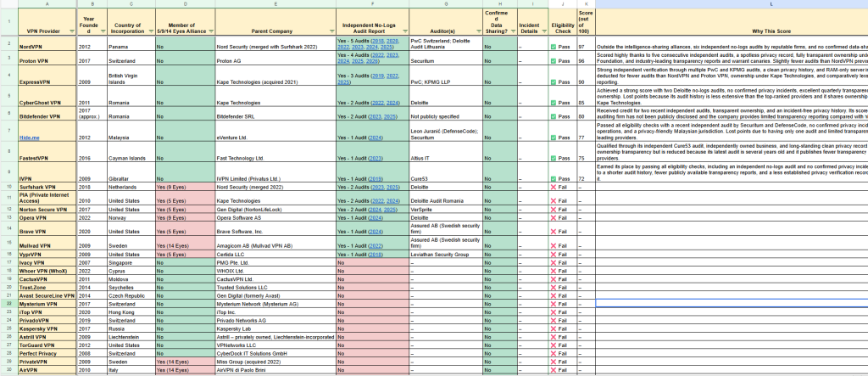Select the Leviathan Security Group cell
The image size is (868, 376).
point(446,254)
